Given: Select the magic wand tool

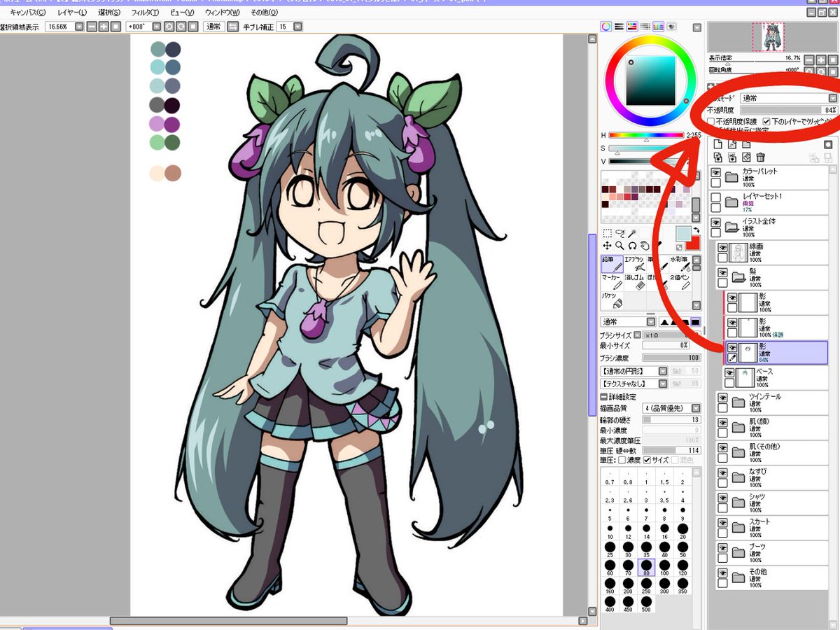Looking at the screenshot, I should coord(632,233).
